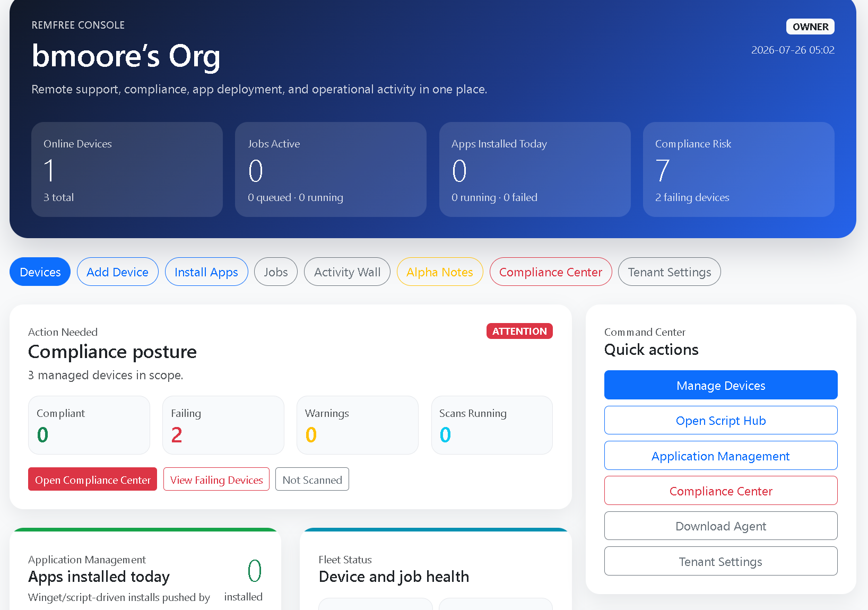Open the red Compliance Center nav pill
This screenshot has width=868, height=610.
[x=551, y=272]
